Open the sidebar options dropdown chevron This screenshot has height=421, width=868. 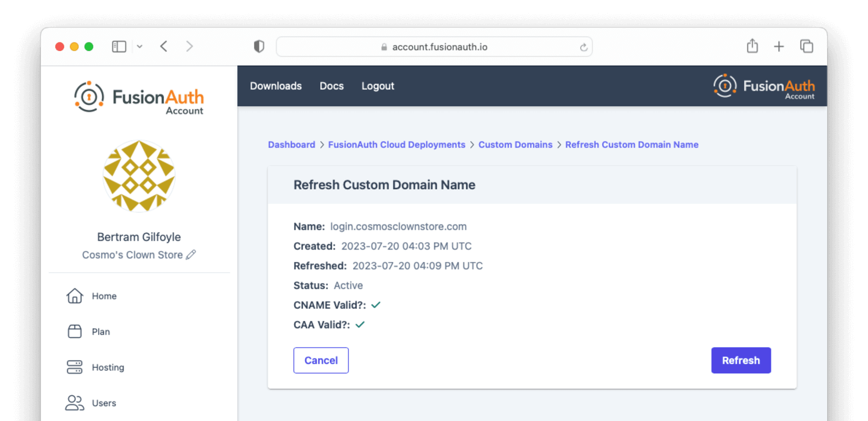tap(139, 47)
